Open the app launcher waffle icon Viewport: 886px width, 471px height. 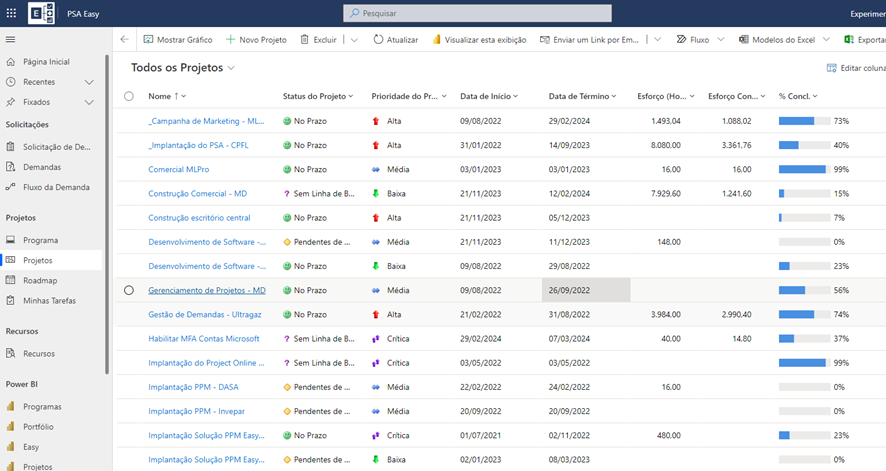point(11,13)
